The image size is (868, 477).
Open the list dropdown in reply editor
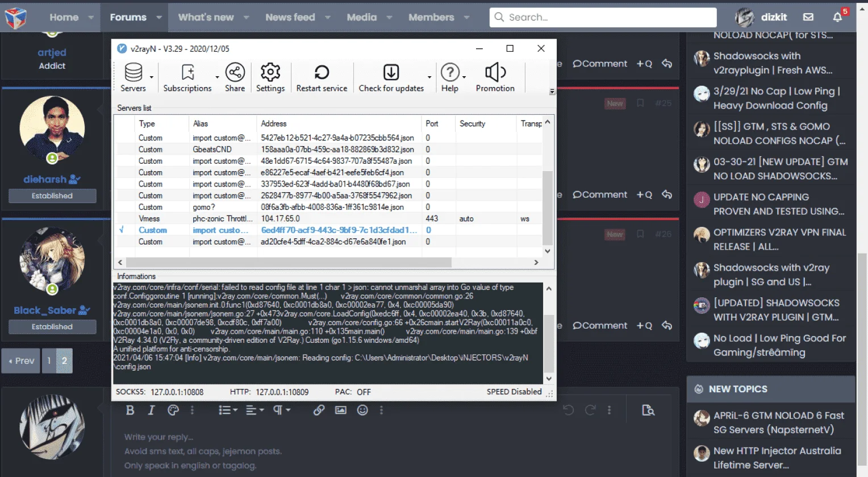click(228, 410)
